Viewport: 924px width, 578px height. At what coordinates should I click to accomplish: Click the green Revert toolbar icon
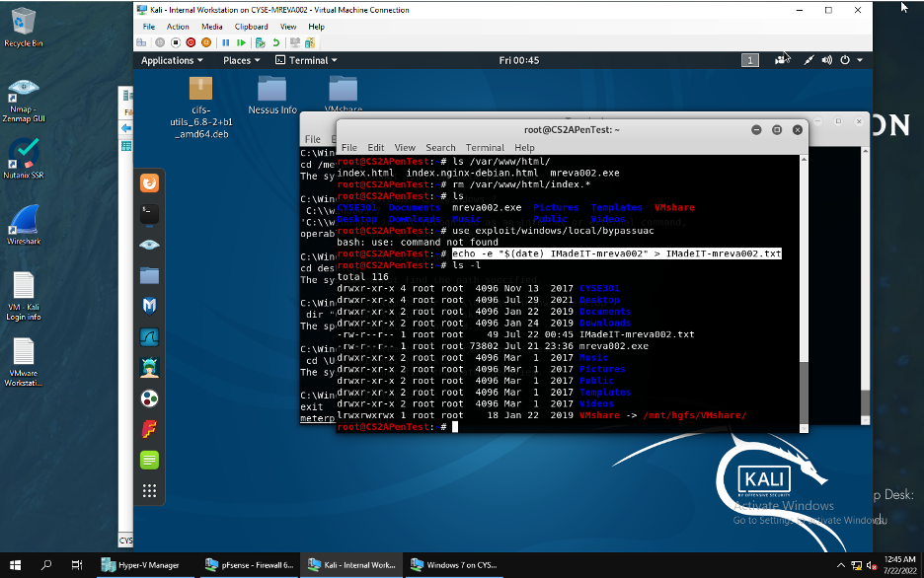(x=275, y=42)
